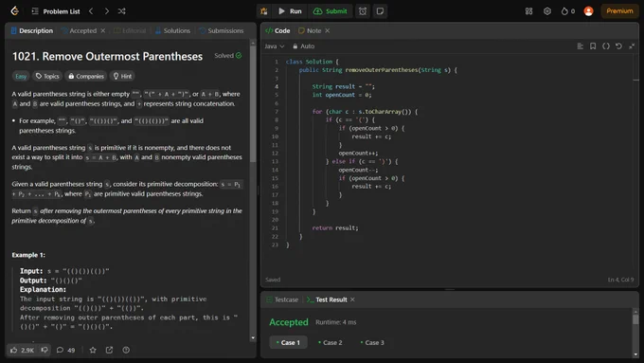Image resolution: width=644 pixels, height=363 pixels.
Task: Expand the Companies tag
Action: [86, 76]
